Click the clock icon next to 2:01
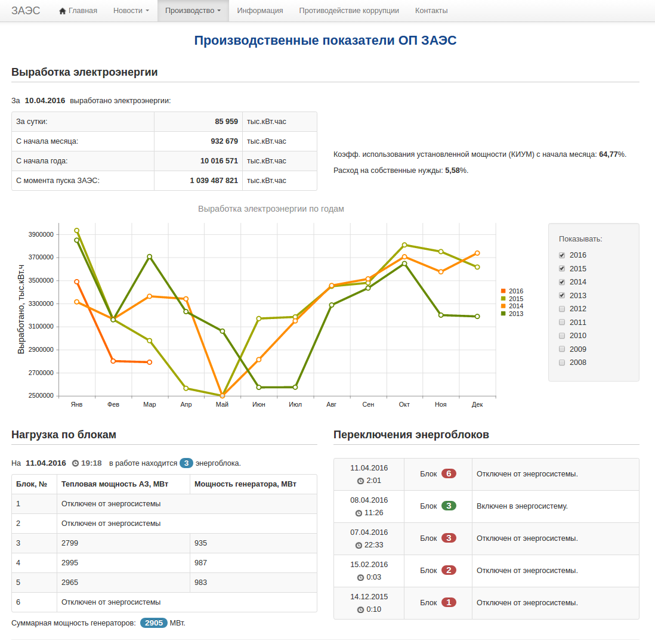Image resolution: width=655 pixels, height=644 pixels. tap(360, 481)
